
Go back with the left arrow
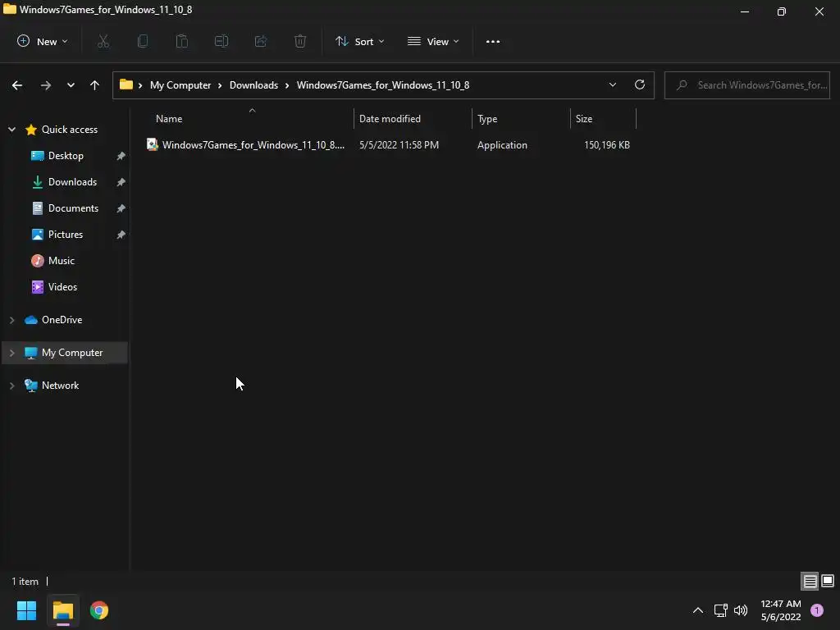pyautogui.click(x=17, y=85)
